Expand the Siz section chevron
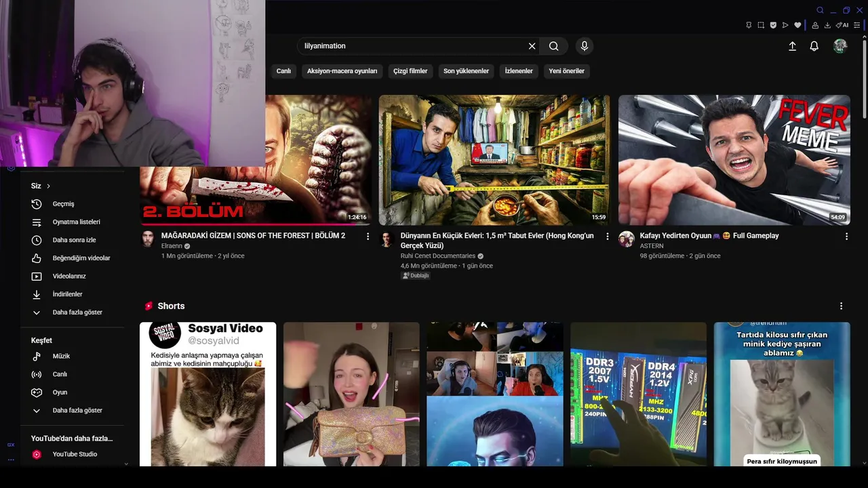The height and width of the screenshot is (488, 868). coord(49,186)
